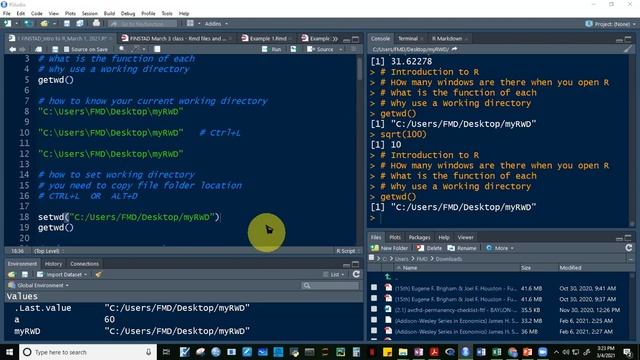
Task: Click the Rename button in Files pane
Action: (x=462, y=248)
